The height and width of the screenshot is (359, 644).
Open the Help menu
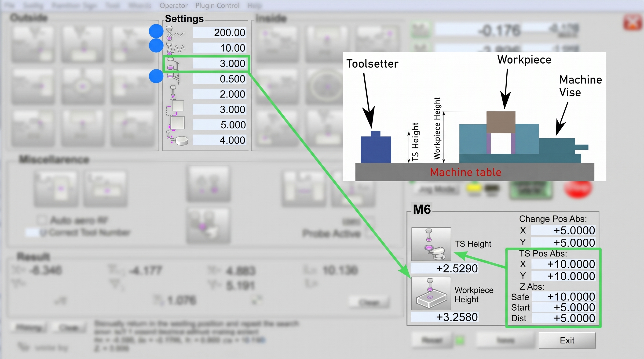(254, 5)
